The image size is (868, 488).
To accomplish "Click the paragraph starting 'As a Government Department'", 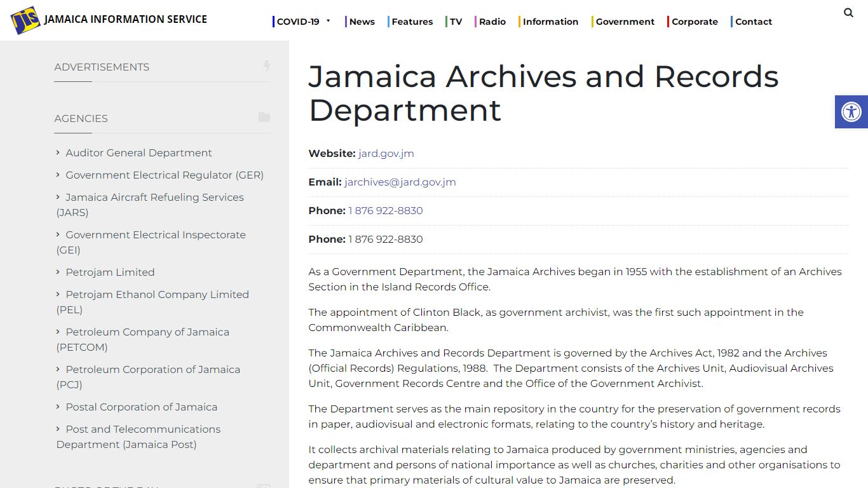I will pyautogui.click(x=575, y=280).
